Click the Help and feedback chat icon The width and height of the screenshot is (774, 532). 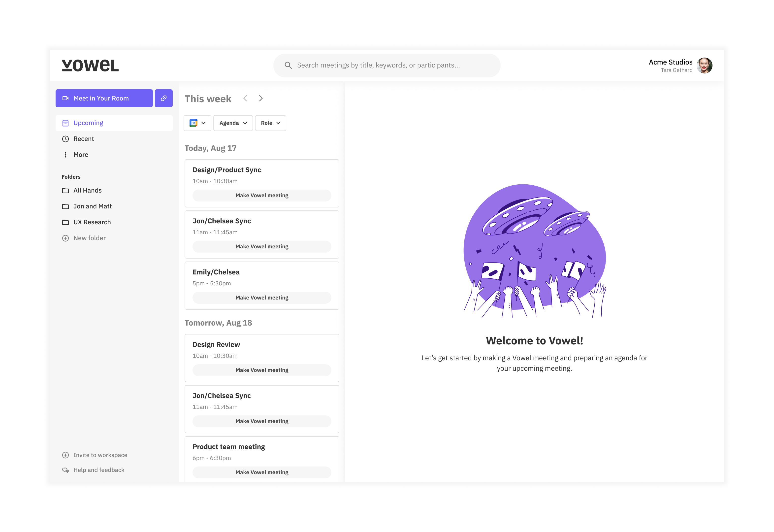[x=66, y=470]
